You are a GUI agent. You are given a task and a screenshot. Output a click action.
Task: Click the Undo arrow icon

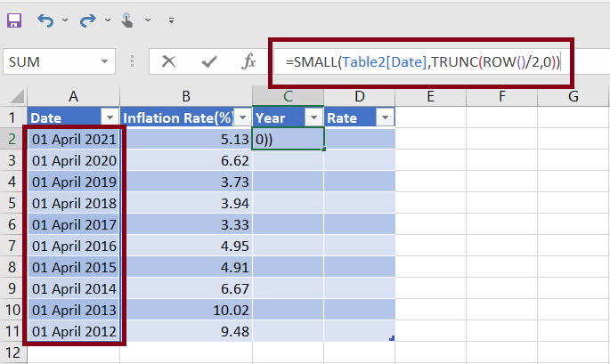47,19
